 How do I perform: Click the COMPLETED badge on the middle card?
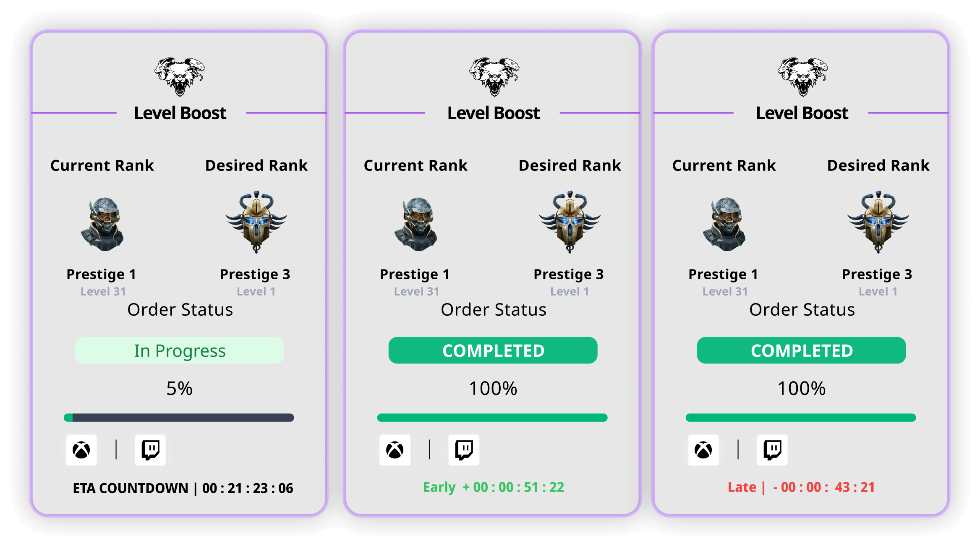pos(493,350)
